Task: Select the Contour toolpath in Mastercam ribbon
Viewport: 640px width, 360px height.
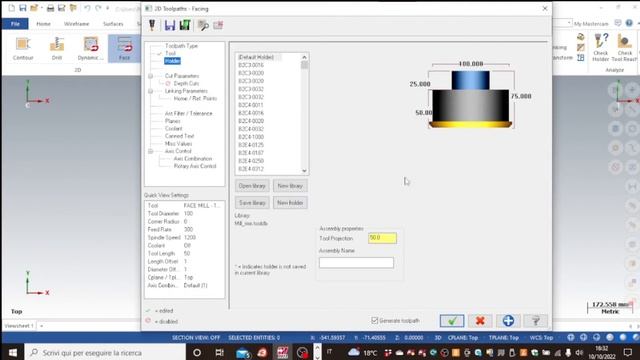Action: coord(23,49)
